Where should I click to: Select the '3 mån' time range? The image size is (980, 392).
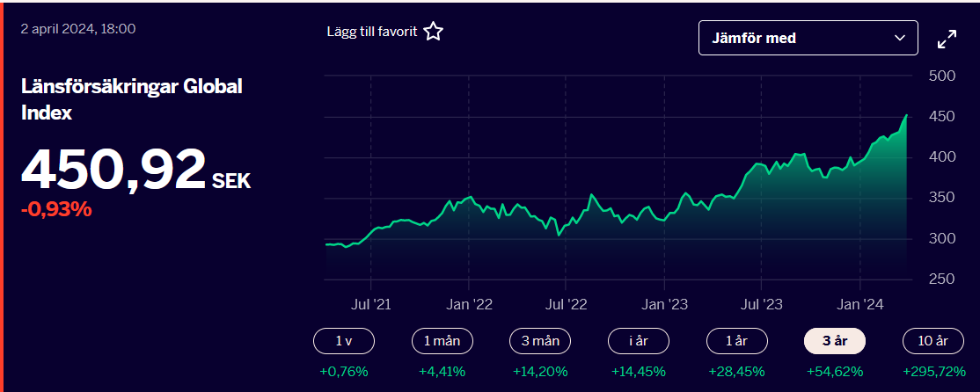point(541,341)
